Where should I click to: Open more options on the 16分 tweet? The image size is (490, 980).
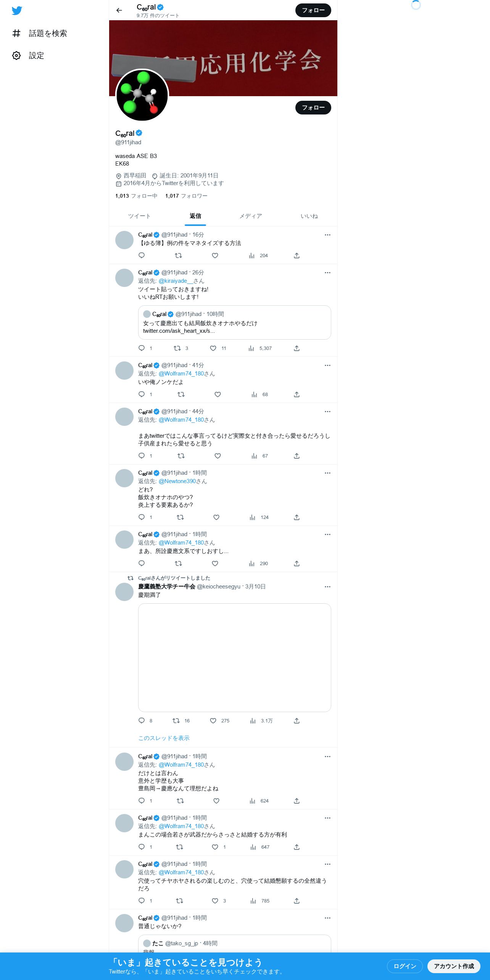pos(327,235)
